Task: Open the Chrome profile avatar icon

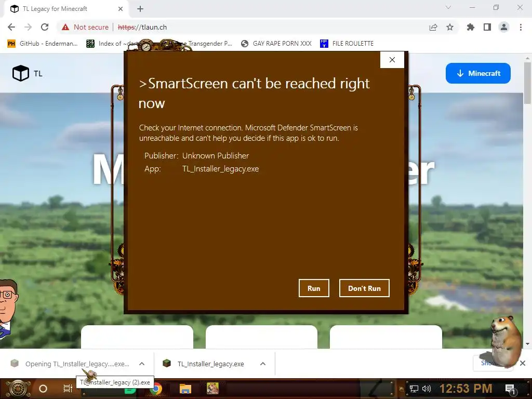Action: point(504,27)
